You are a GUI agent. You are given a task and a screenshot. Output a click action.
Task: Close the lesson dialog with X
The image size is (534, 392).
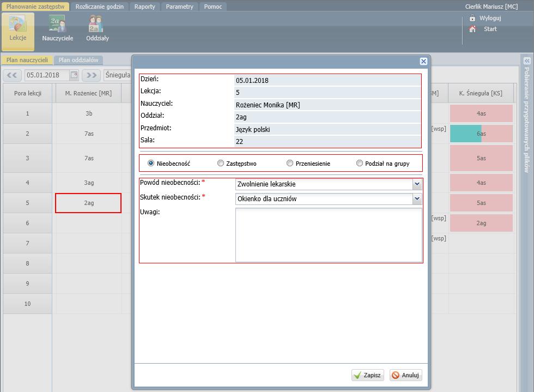pyautogui.click(x=423, y=62)
